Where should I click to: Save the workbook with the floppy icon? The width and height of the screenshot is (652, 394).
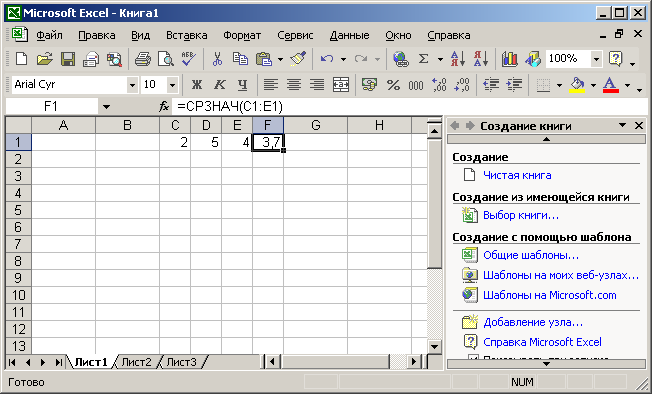tap(68, 59)
